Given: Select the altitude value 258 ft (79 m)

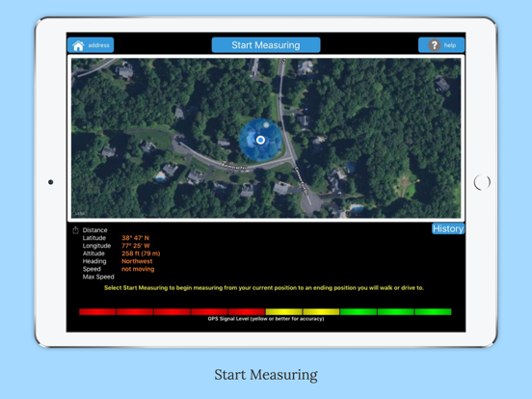Looking at the screenshot, I should (x=141, y=253).
